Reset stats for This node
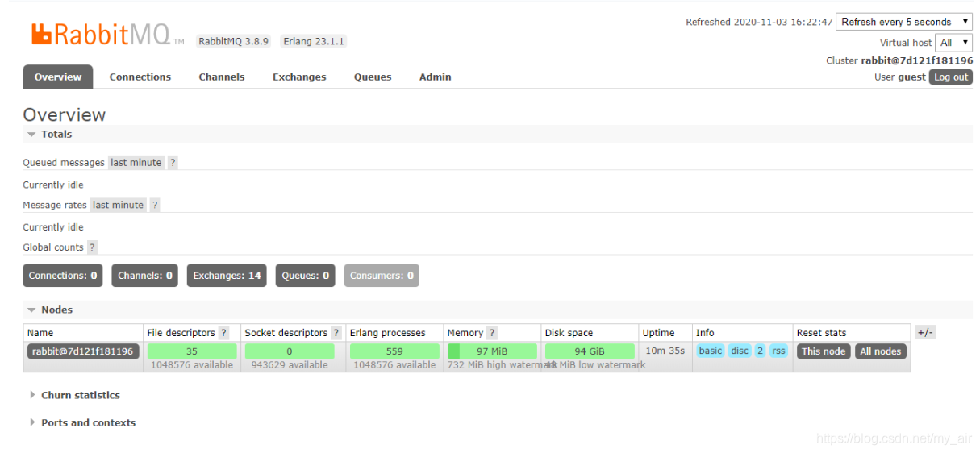Viewport: 980px width, 453px height. [824, 351]
